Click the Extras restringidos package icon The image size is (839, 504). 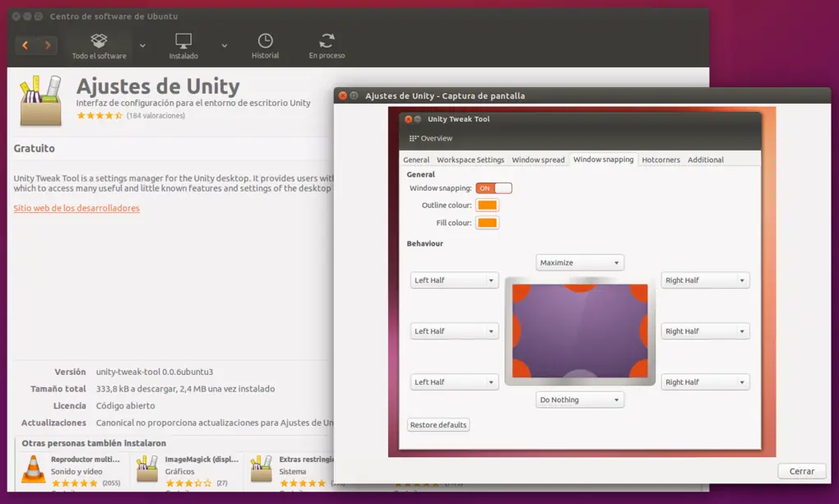262,469
